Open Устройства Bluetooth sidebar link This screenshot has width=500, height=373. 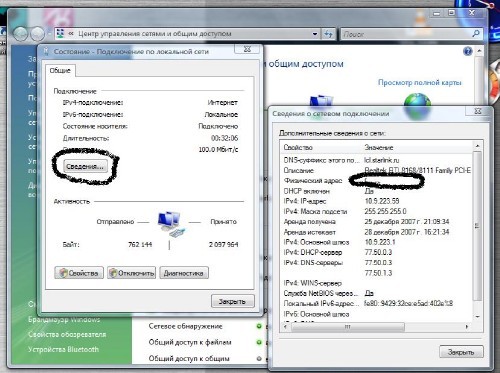coord(63,349)
